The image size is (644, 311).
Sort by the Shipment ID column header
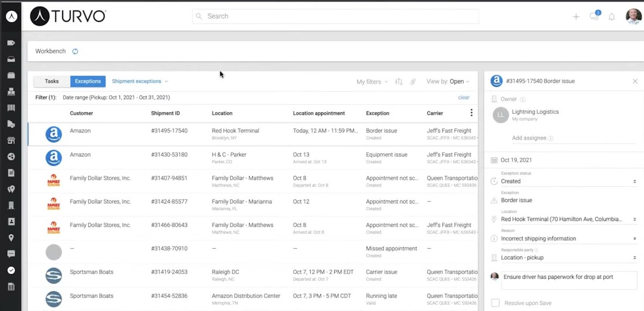(x=166, y=113)
